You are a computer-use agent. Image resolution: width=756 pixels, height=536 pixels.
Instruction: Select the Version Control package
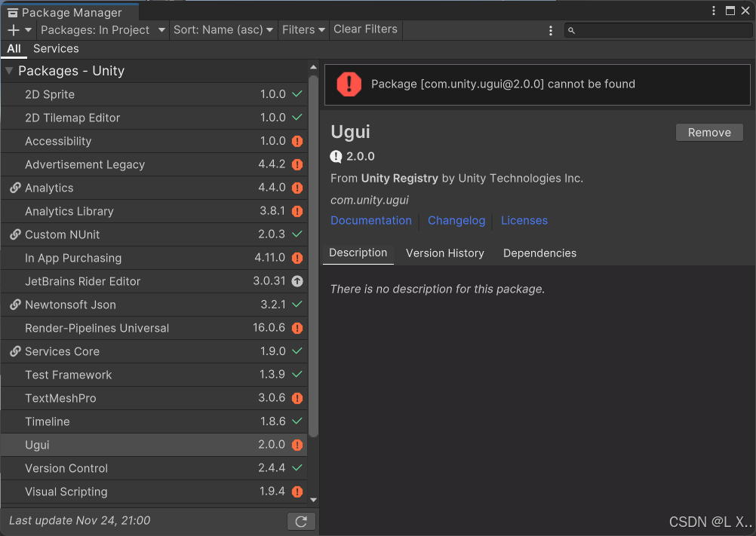pyautogui.click(x=154, y=469)
